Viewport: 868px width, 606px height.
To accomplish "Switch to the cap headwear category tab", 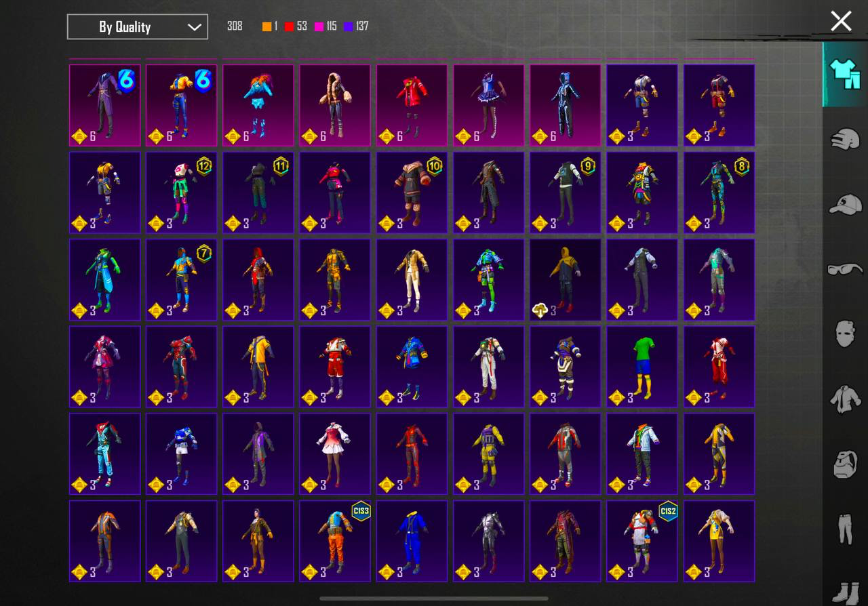I will pyautogui.click(x=845, y=203).
